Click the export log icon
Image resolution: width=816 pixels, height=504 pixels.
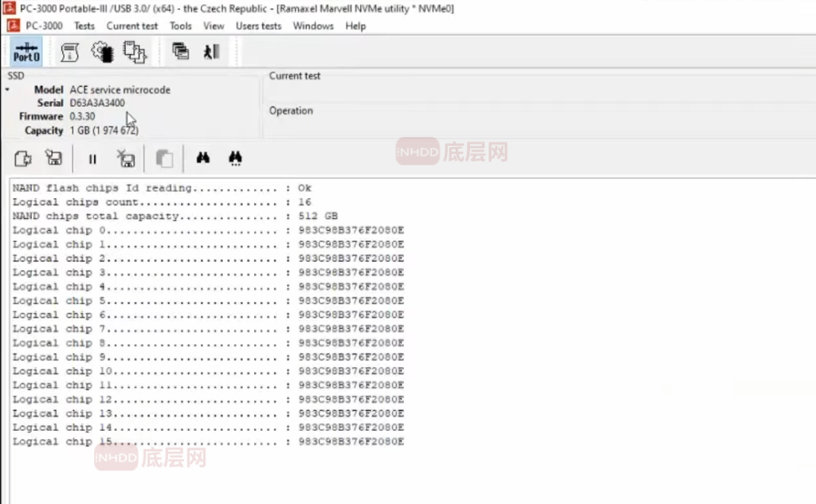(x=23, y=158)
